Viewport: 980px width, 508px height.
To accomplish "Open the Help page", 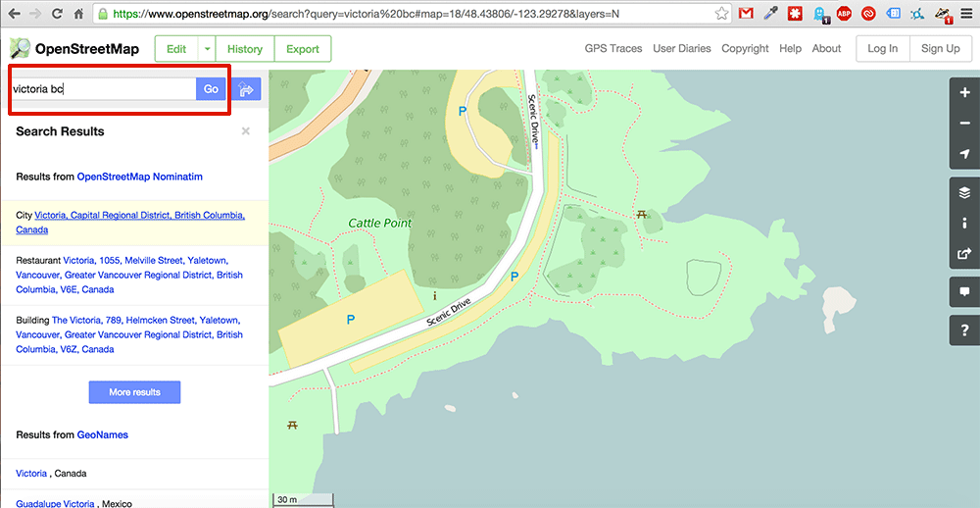I will point(791,49).
